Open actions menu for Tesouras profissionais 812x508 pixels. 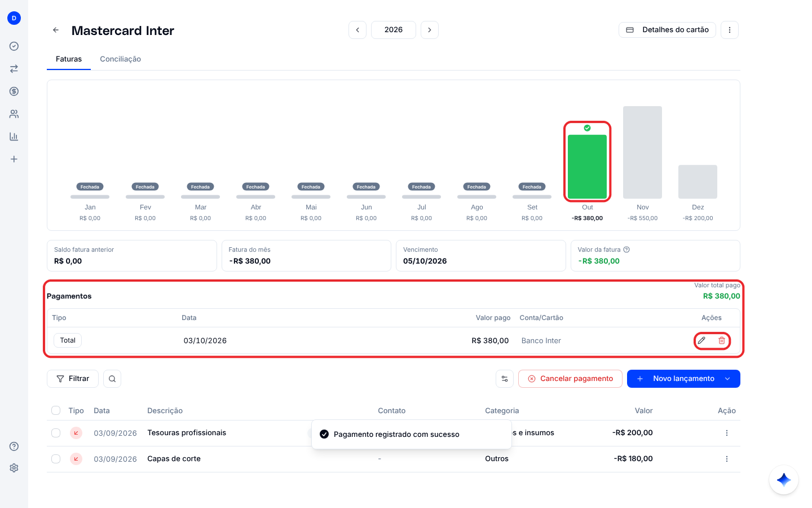coord(727,433)
